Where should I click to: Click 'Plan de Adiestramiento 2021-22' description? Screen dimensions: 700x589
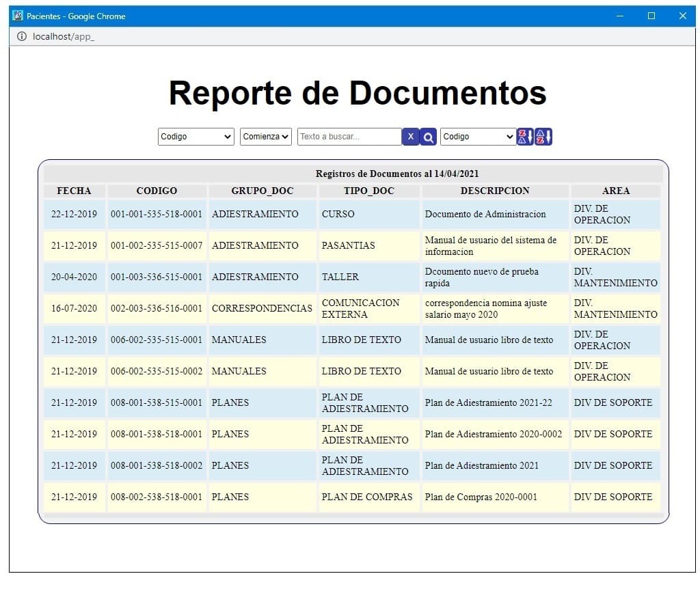coord(488,402)
